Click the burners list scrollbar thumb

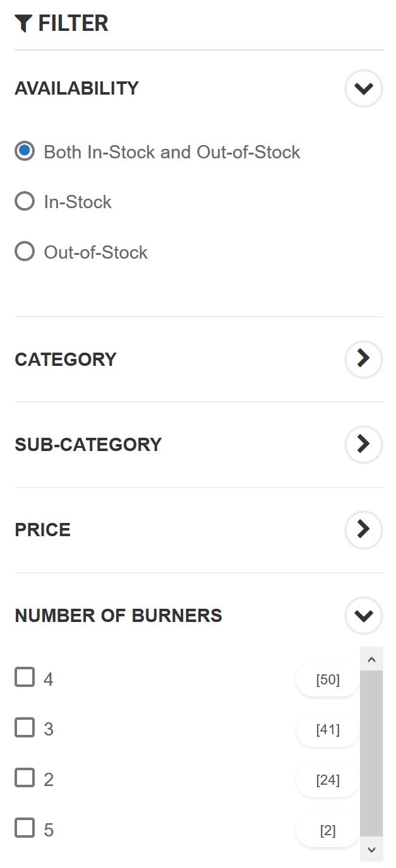tap(371, 754)
